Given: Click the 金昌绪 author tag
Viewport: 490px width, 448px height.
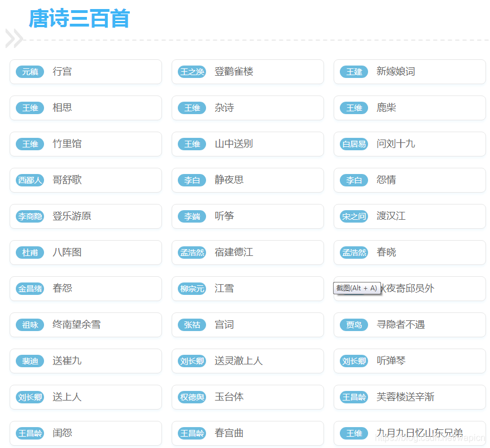Looking at the screenshot, I should 30,289.
